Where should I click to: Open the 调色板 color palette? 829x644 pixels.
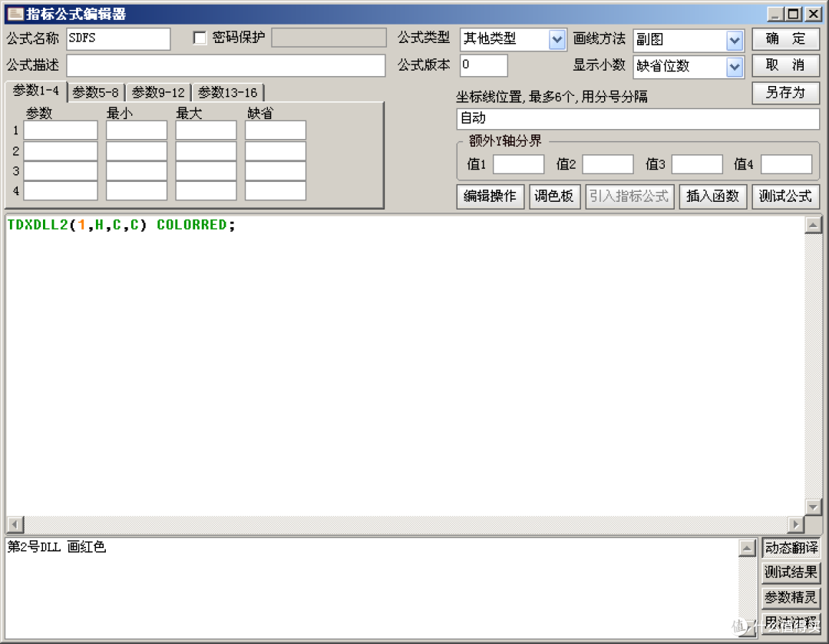tap(554, 197)
